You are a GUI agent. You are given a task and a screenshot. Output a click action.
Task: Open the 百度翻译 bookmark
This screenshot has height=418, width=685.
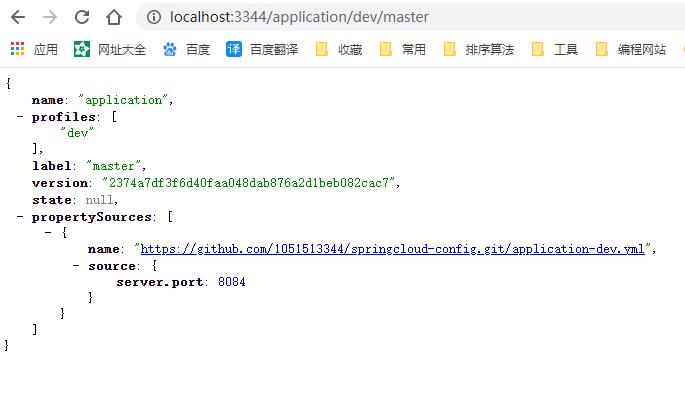pos(262,49)
